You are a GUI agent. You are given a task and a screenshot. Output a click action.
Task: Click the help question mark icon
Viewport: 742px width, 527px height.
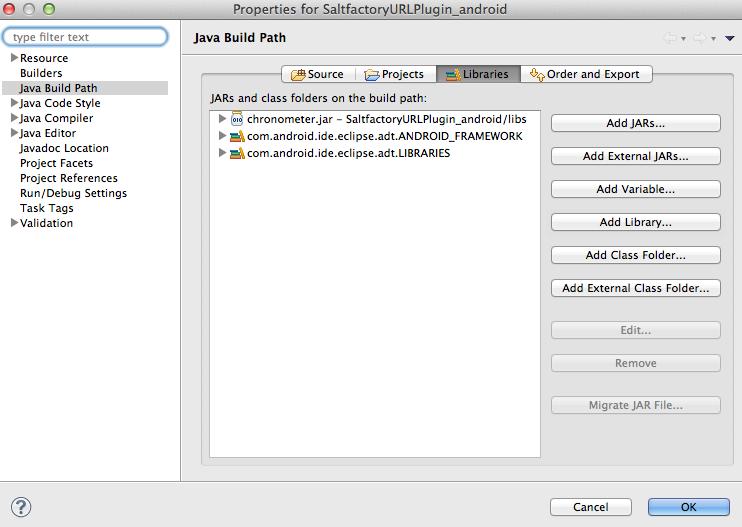21,507
